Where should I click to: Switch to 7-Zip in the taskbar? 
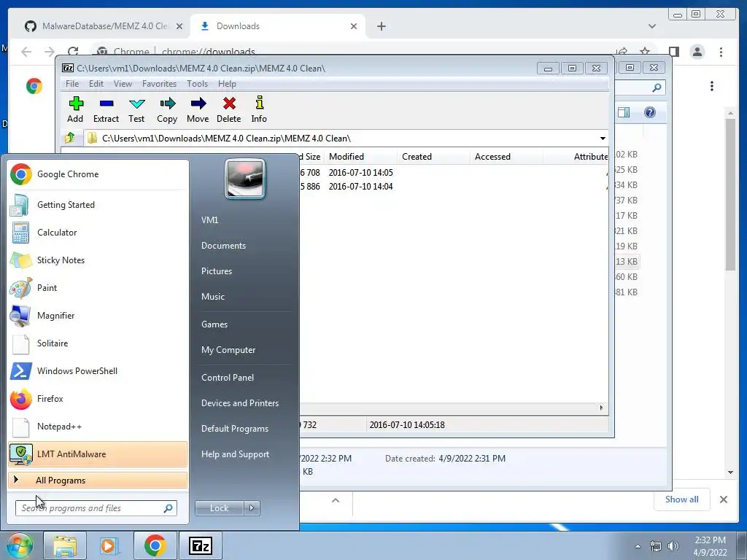200,545
